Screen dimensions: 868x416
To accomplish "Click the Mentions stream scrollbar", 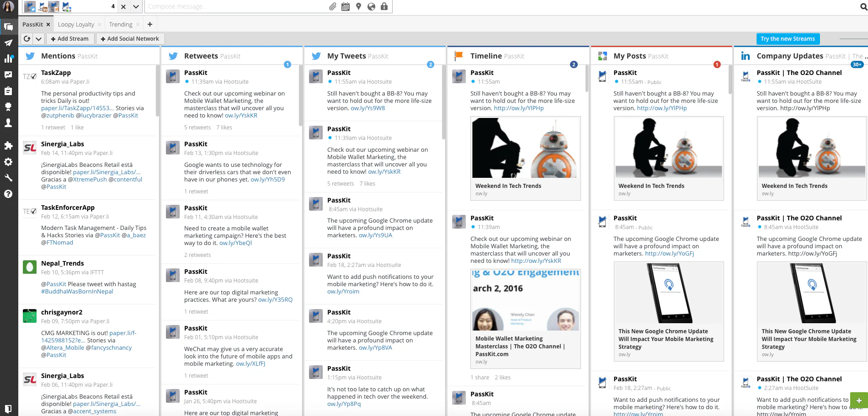I will (x=157, y=91).
